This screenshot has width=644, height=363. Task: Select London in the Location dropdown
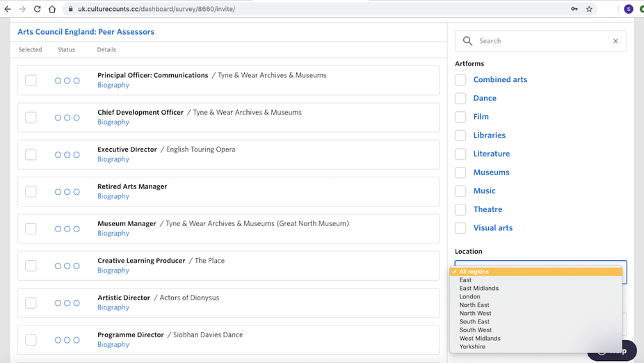coord(536,296)
